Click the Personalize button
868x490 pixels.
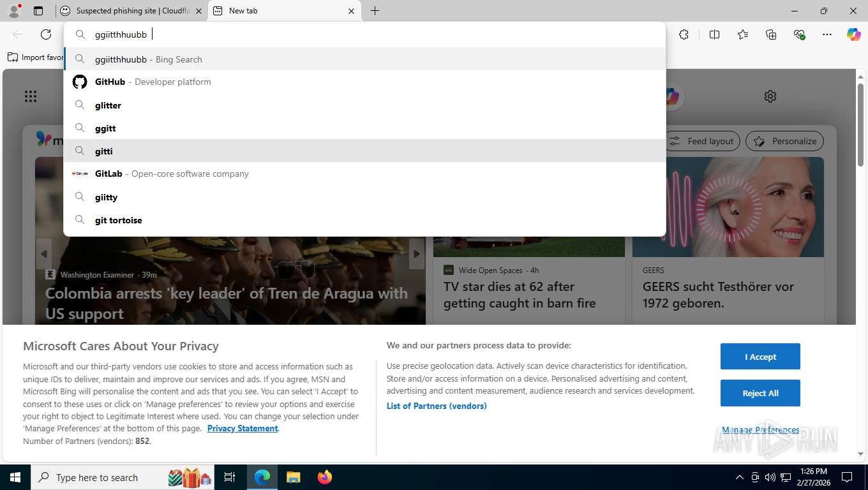[x=784, y=141]
